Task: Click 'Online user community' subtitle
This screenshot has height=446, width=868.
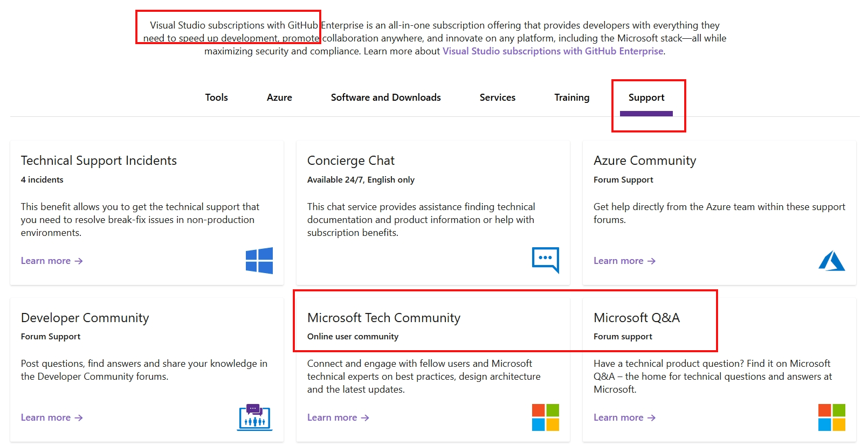Action: [x=353, y=337]
